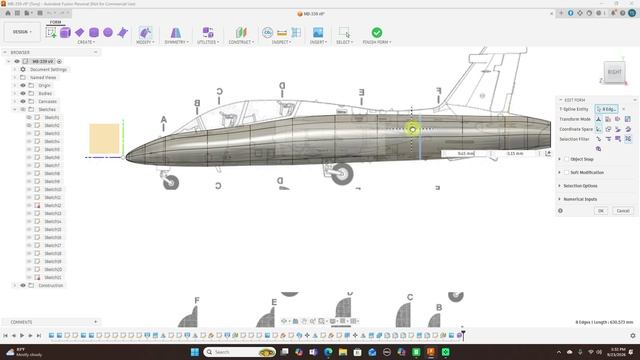Toggle visibility of Canvases folder
The width and height of the screenshot is (640, 360).
coord(23,101)
